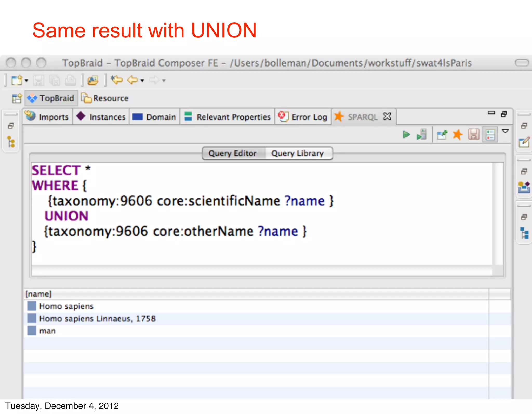The width and height of the screenshot is (532, 414).
Task: Click the core:otherName term in the query
Action: [x=203, y=231]
